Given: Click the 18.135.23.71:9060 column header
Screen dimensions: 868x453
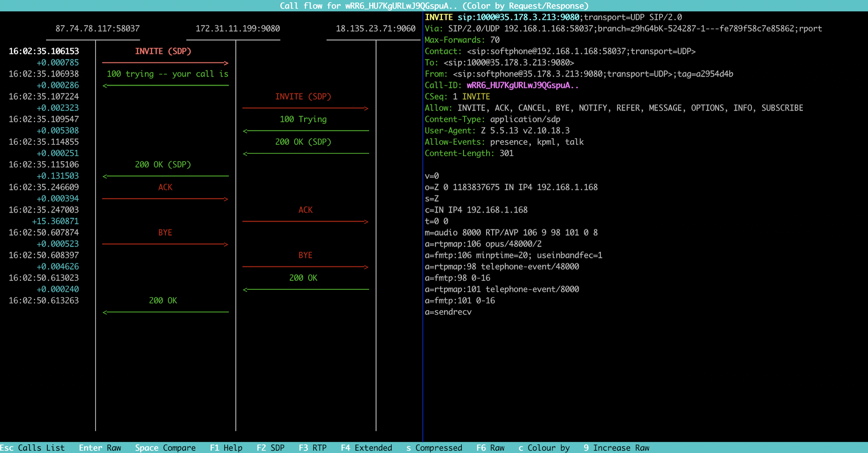Looking at the screenshot, I should (x=375, y=29).
